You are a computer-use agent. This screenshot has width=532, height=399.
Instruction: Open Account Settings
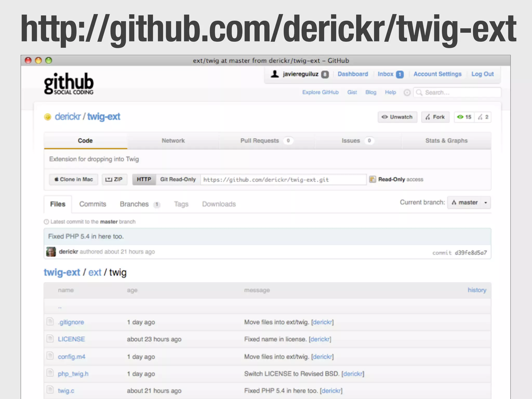437,74
